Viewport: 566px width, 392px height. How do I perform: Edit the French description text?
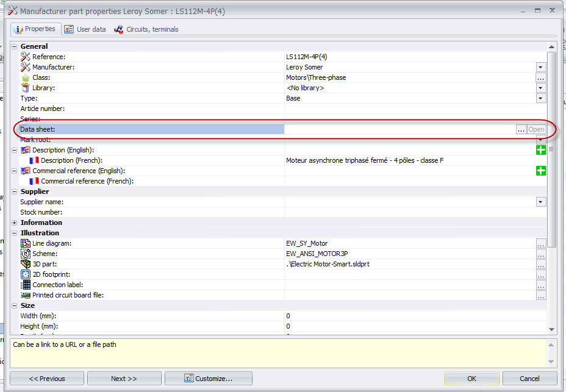point(365,160)
